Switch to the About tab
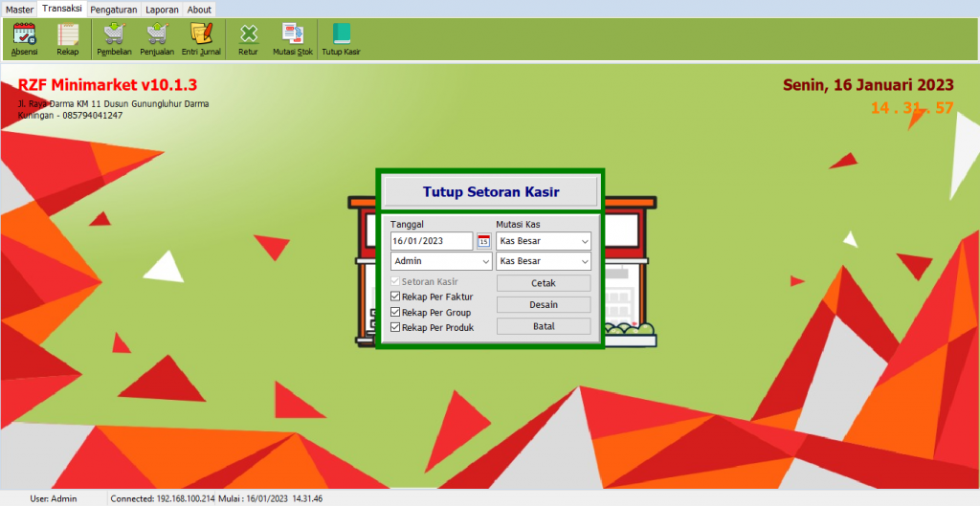 199,10
